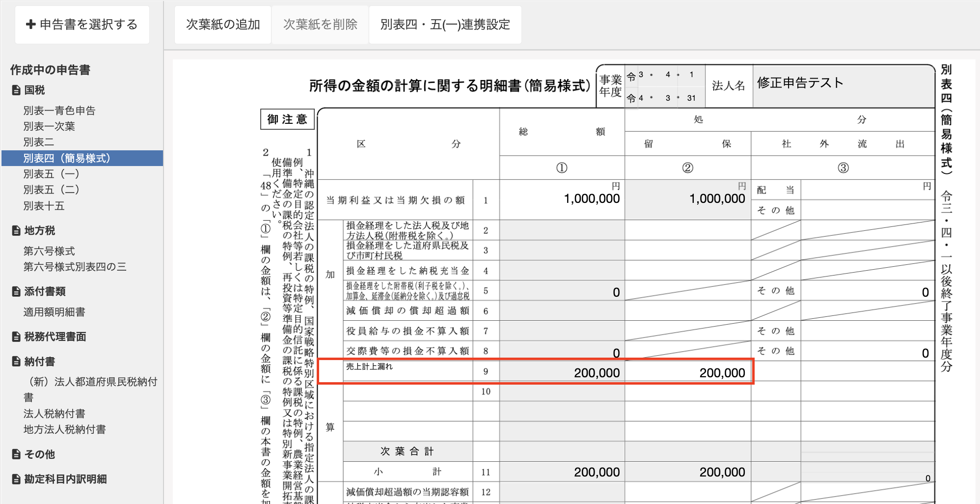Open 第六号様式別表四の三 in sidebar
This screenshot has height=504, width=980.
(75, 267)
